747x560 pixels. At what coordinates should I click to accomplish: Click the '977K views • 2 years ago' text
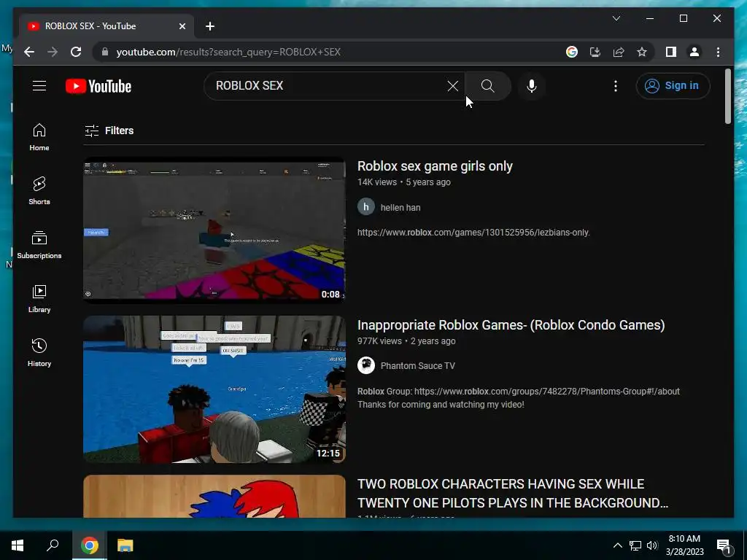406,341
